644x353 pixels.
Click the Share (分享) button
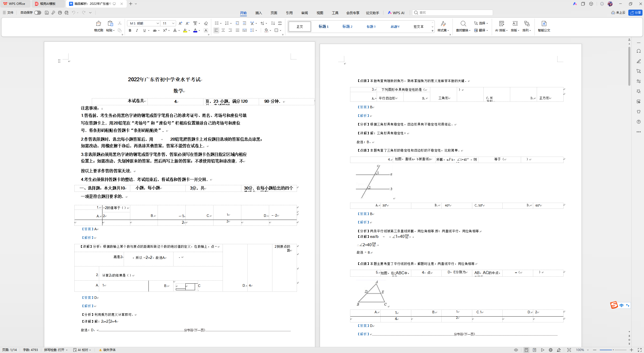click(x=635, y=13)
